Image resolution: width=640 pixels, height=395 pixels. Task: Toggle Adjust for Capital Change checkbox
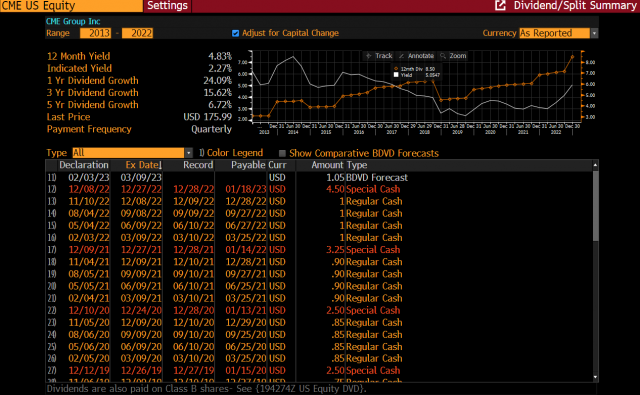pos(236,33)
